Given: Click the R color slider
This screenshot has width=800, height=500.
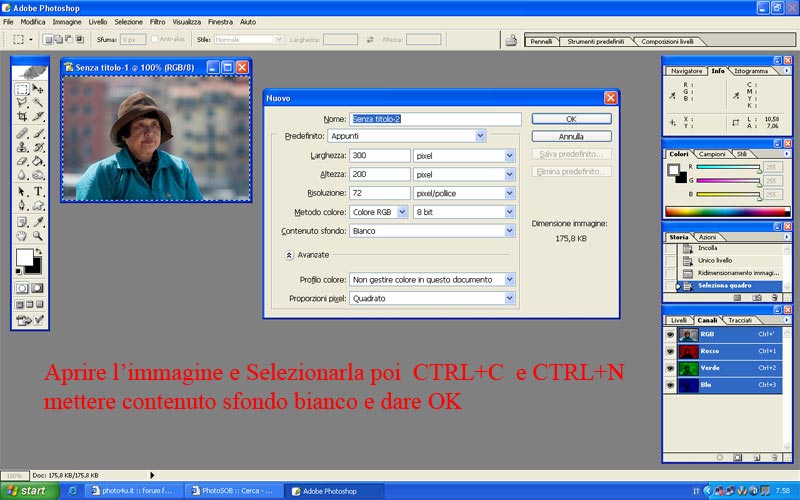Looking at the screenshot, I should [728, 167].
